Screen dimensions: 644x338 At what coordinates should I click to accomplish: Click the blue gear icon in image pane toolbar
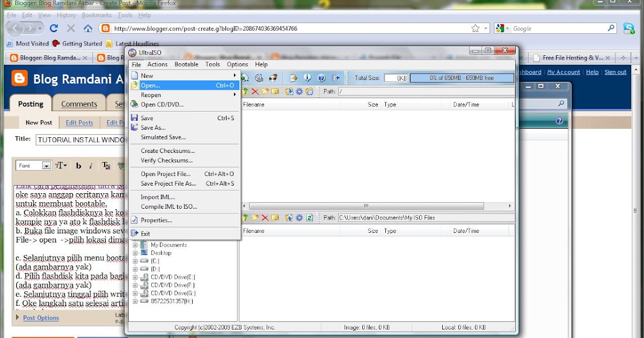coord(299,92)
